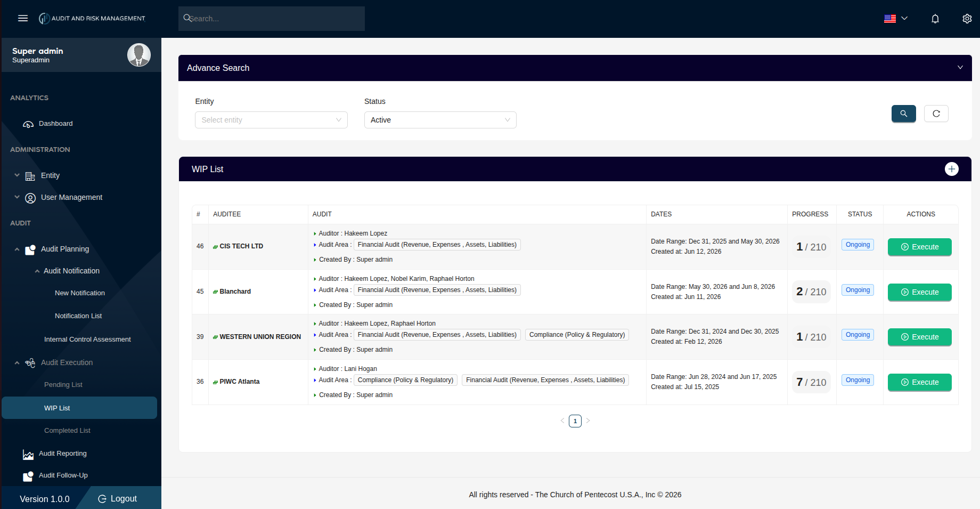Open Notification List
Viewport: 980px width, 509px height.
78,316
